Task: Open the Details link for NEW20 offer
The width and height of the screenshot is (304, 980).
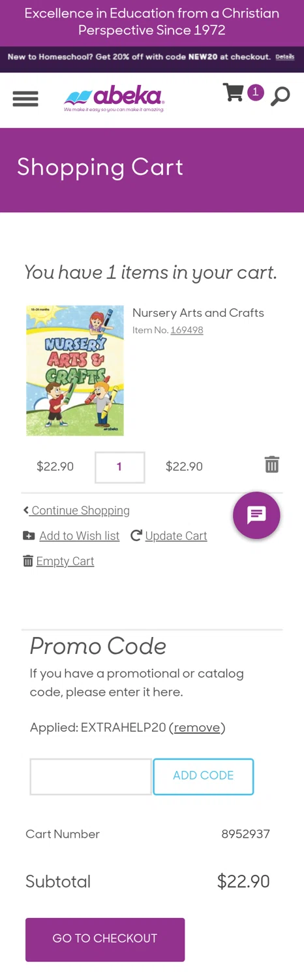Action: pyautogui.click(x=285, y=57)
